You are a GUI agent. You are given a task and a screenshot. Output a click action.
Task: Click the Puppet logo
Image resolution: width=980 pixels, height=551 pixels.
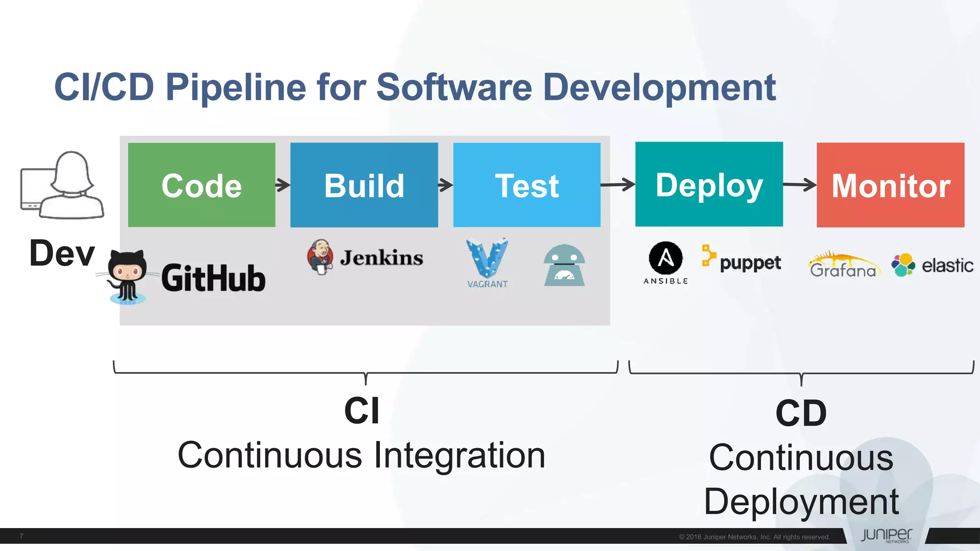click(x=741, y=259)
